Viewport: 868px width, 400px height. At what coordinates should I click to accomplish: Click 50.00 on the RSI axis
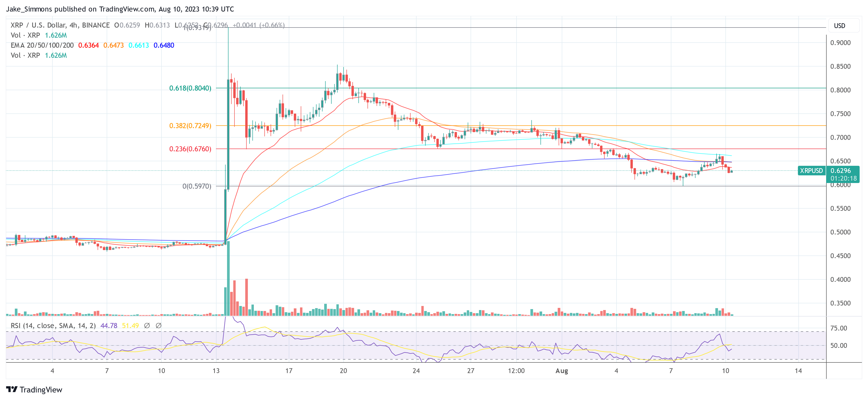pos(839,345)
